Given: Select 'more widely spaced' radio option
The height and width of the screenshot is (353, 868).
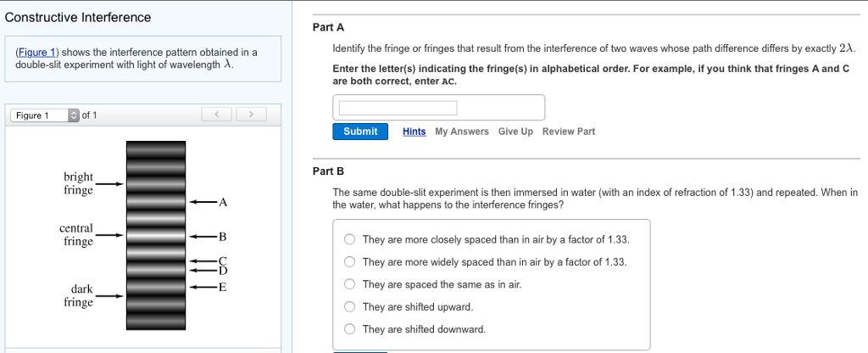Looking at the screenshot, I should pos(349,262).
